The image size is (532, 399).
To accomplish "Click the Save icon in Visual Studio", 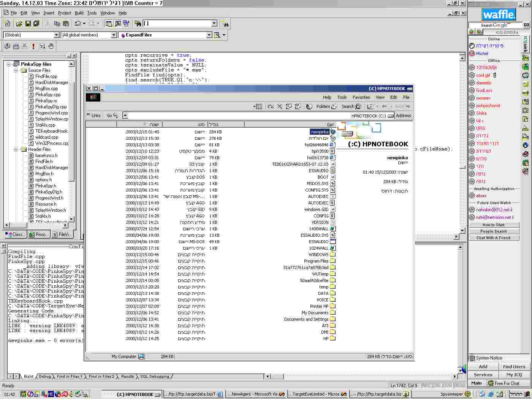I will coord(28,24).
